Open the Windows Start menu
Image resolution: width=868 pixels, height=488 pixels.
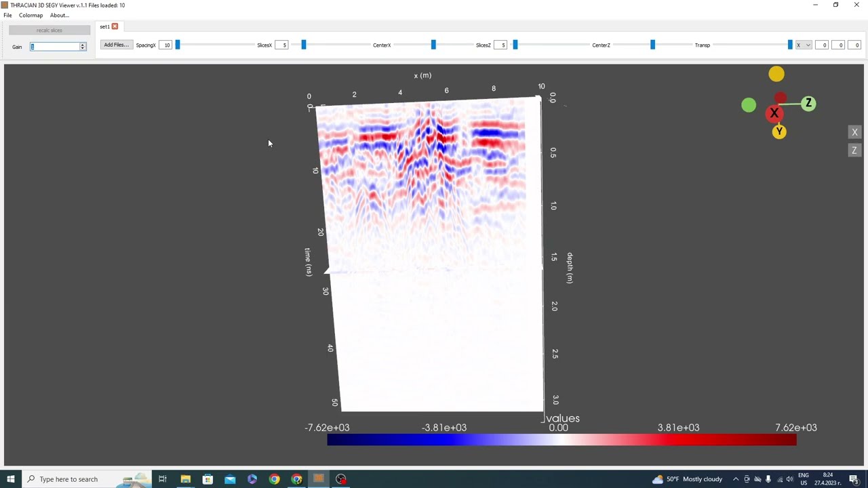(10, 479)
